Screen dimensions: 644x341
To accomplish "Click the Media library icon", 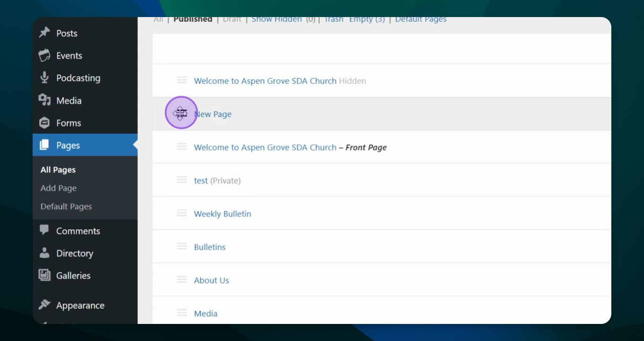I will [45, 100].
